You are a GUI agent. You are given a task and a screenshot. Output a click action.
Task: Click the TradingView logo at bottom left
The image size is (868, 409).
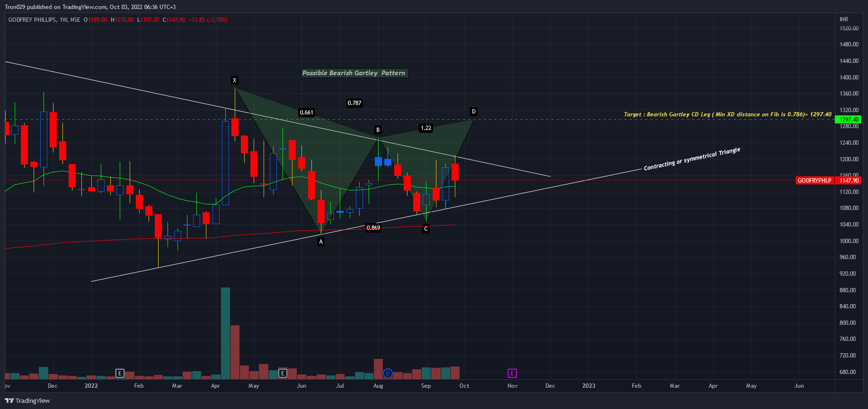click(27, 400)
